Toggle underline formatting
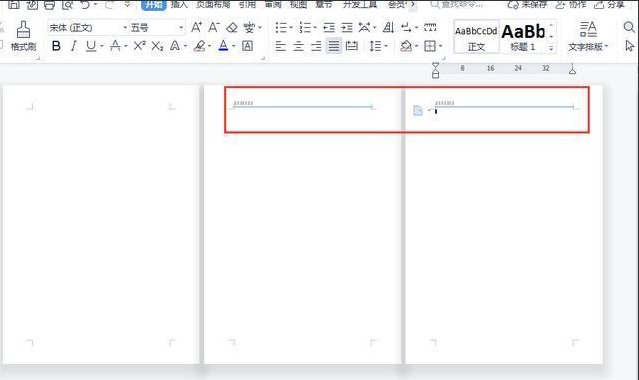The width and height of the screenshot is (639, 380). pyautogui.click(x=91, y=46)
